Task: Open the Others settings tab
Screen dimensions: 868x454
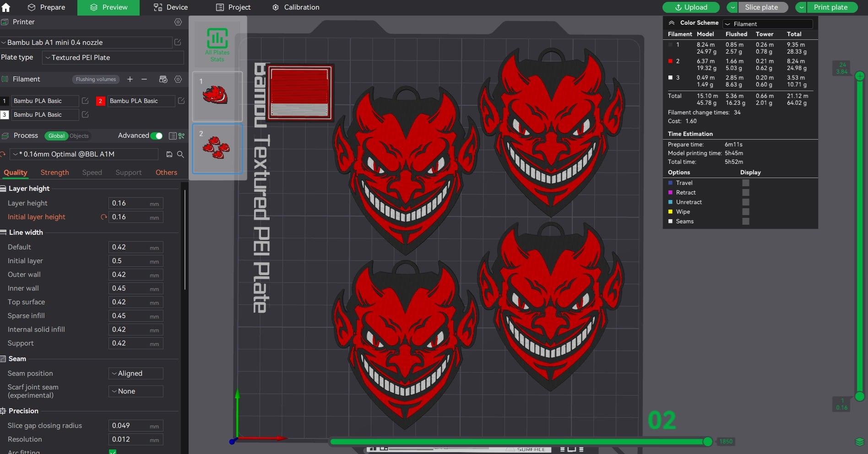Action: [x=166, y=173]
